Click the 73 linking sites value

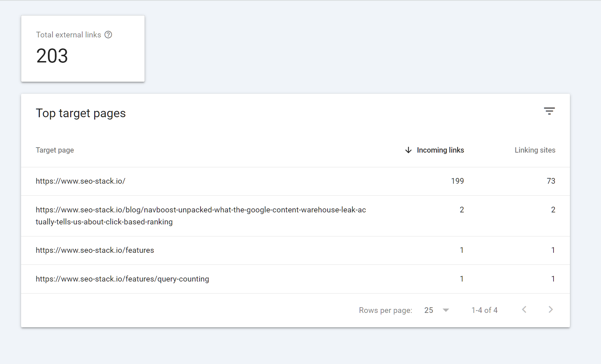click(x=551, y=181)
